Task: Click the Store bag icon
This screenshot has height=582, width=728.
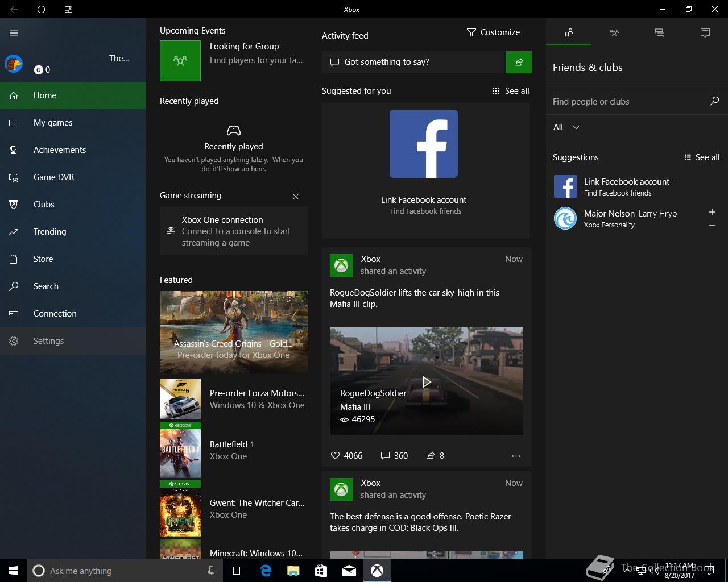Action: tap(14, 259)
